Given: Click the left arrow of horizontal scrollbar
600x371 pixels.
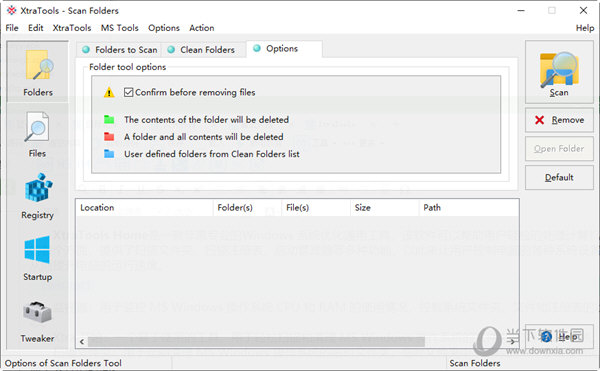Looking at the screenshot, I should [82, 342].
